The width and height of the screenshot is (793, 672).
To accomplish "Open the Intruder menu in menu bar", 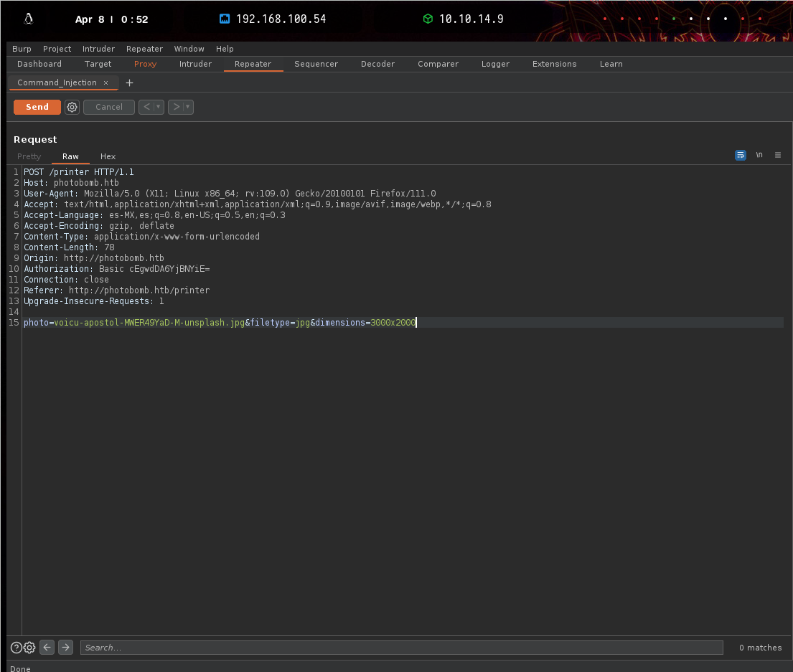I will pyautogui.click(x=98, y=49).
